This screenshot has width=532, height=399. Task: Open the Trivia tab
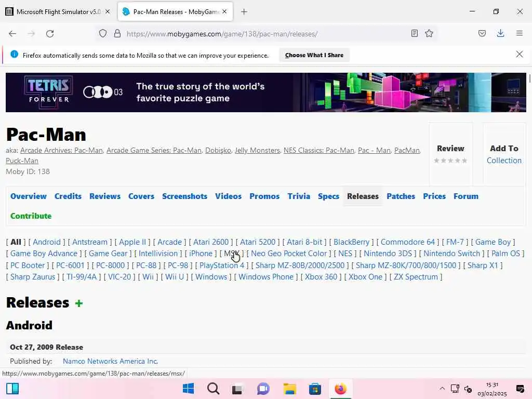click(299, 196)
